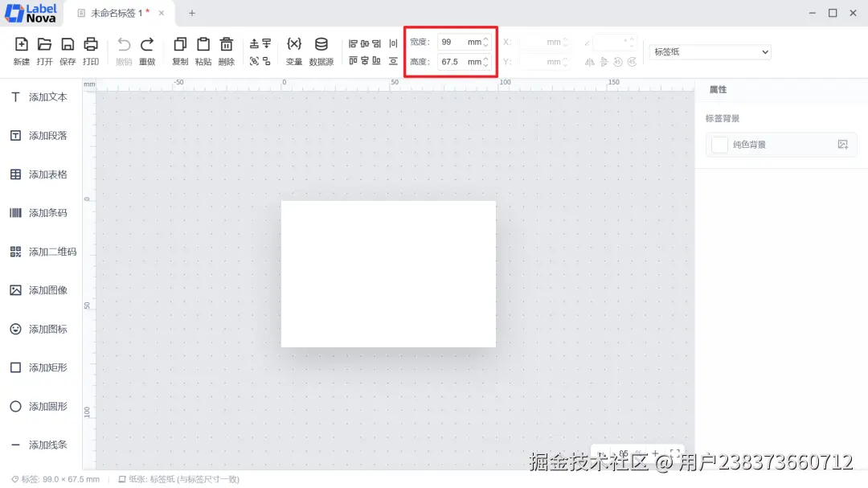Select 添加线条 to add a line
This screenshot has width=868, height=488.
click(39, 445)
